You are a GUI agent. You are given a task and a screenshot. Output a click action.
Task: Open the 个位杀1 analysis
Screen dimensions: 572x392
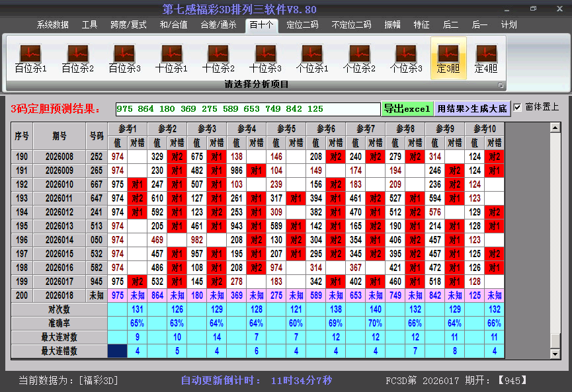[x=312, y=58]
